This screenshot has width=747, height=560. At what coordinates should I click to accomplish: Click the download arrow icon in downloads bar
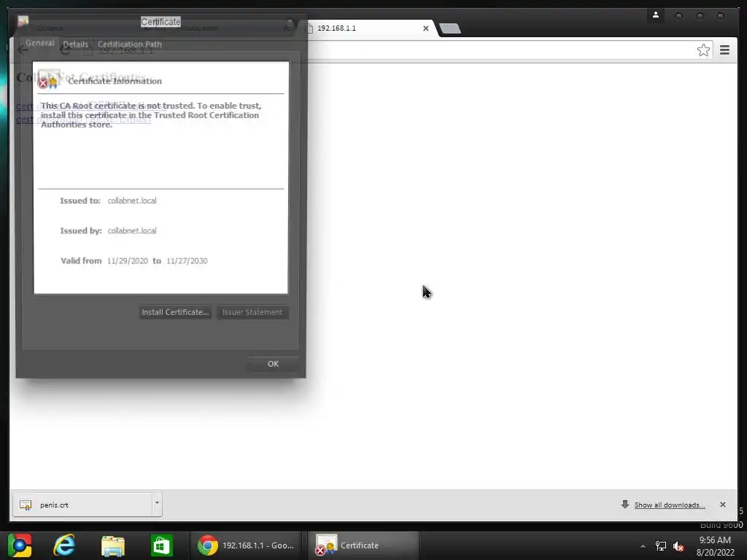pos(625,505)
